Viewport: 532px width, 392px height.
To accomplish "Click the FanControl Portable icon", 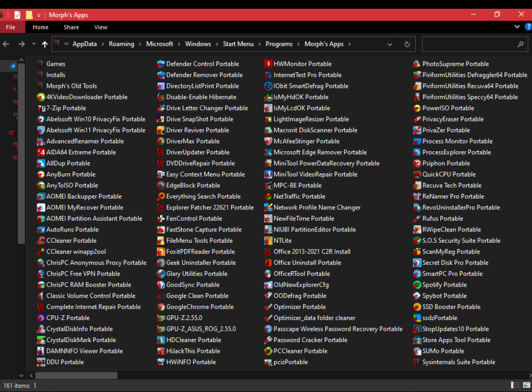I will pyautogui.click(x=161, y=219).
